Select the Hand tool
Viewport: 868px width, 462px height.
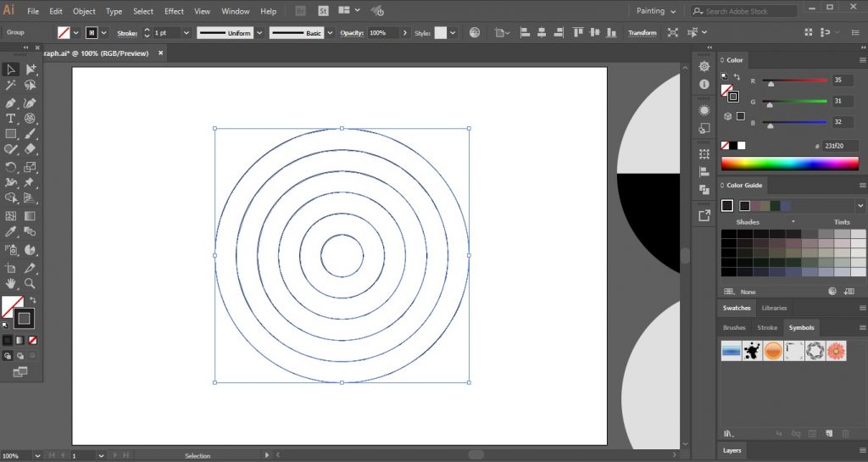[10, 284]
